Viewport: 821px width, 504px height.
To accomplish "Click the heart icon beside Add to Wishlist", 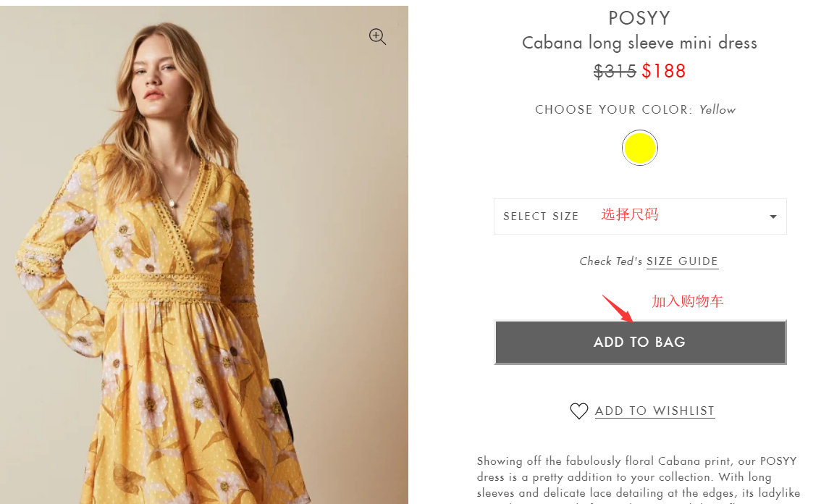I will pos(579,411).
